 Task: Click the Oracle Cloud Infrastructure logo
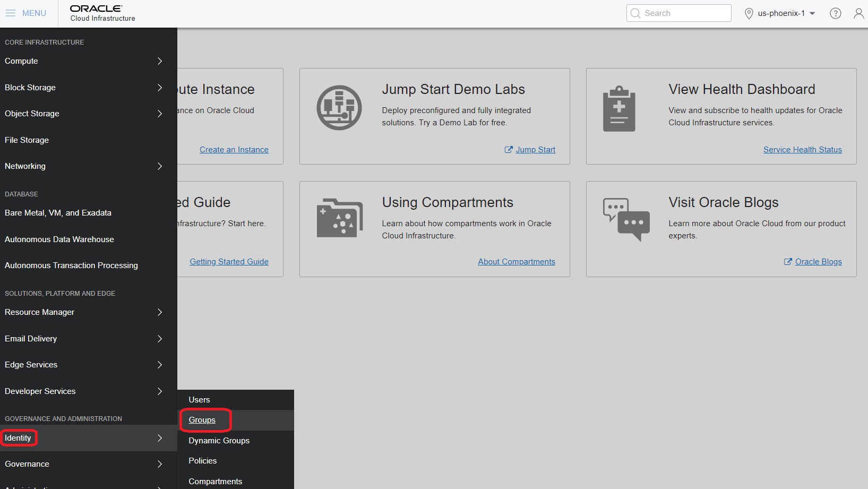point(102,13)
